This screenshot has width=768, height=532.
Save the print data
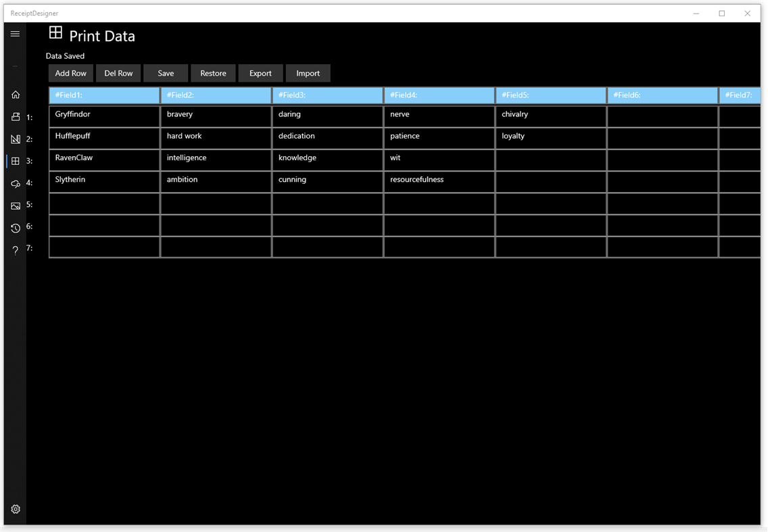(x=166, y=73)
